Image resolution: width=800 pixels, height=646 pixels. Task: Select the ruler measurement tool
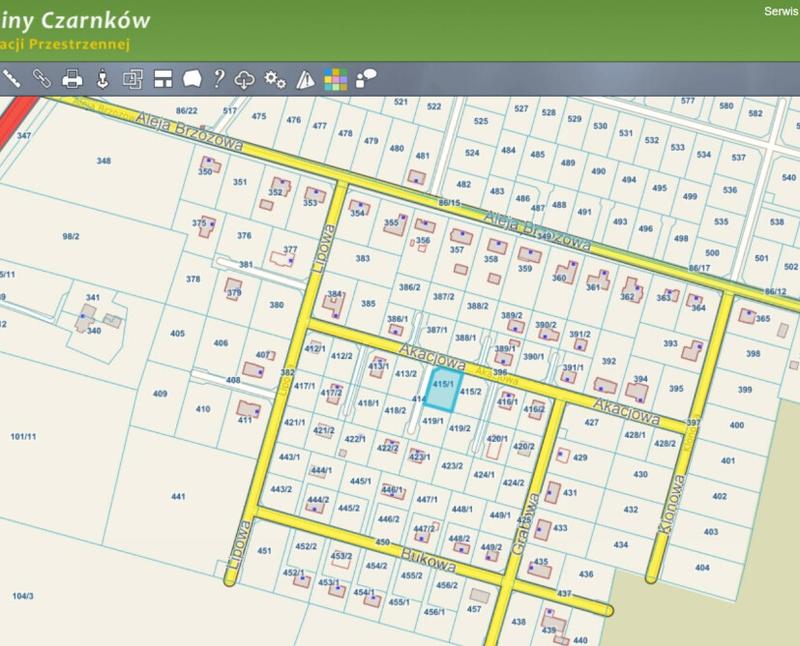tap(12, 77)
